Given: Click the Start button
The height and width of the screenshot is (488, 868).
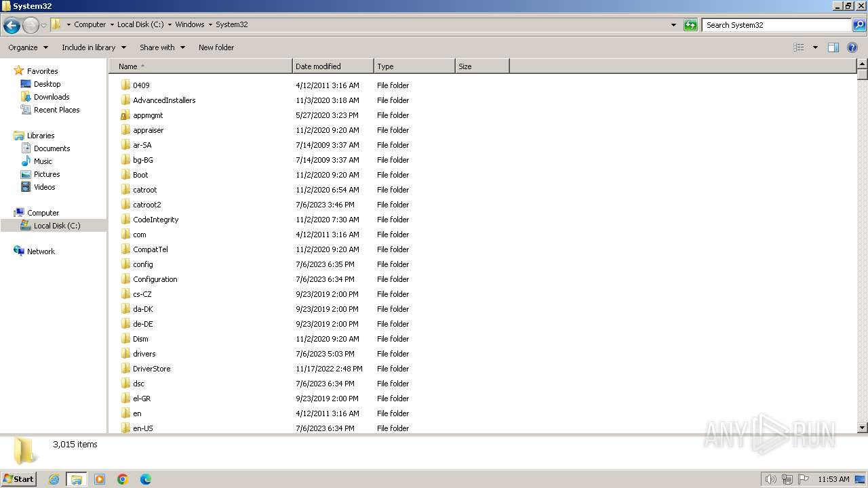Looking at the screenshot, I should tap(18, 479).
